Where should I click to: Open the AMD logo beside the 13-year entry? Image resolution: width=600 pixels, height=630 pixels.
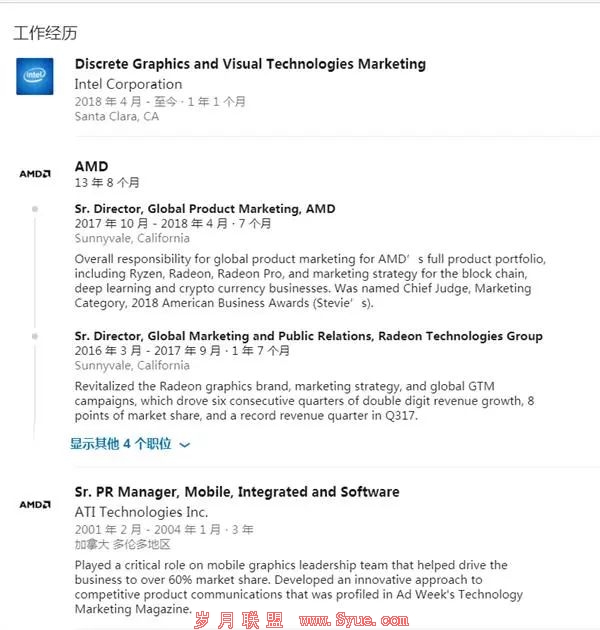pos(35,174)
